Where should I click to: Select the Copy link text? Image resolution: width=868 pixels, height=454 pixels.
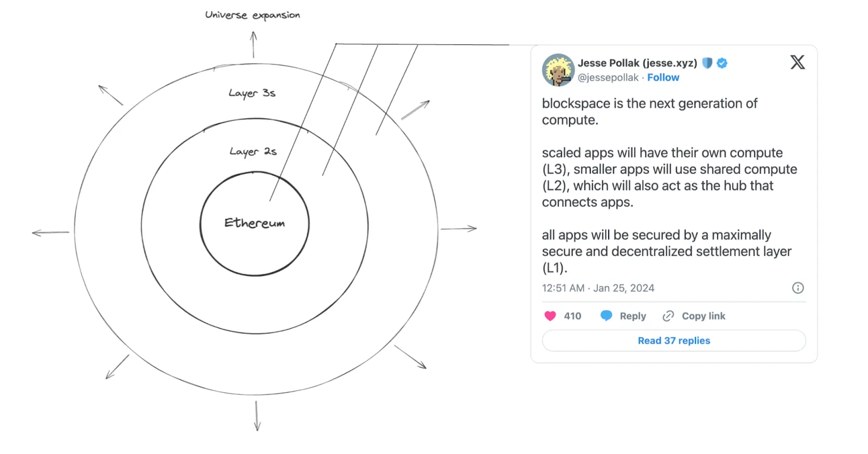pyautogui.click(x=703, y=316)
